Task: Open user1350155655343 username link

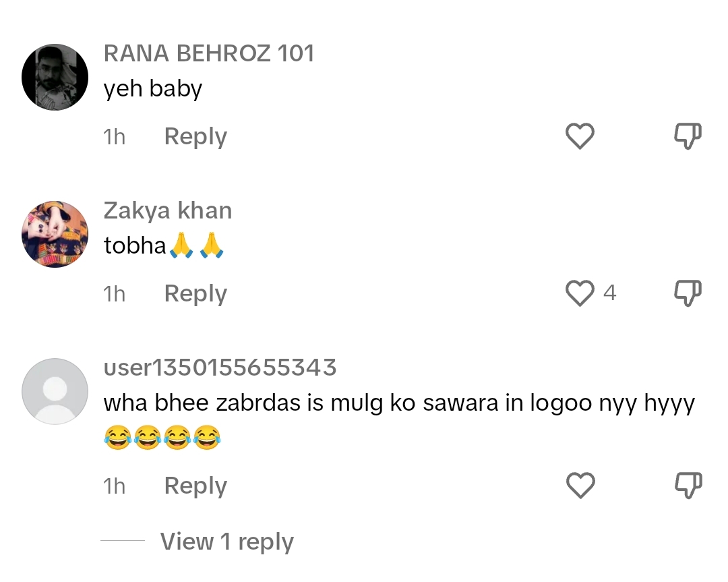Action: click(220, 368)
